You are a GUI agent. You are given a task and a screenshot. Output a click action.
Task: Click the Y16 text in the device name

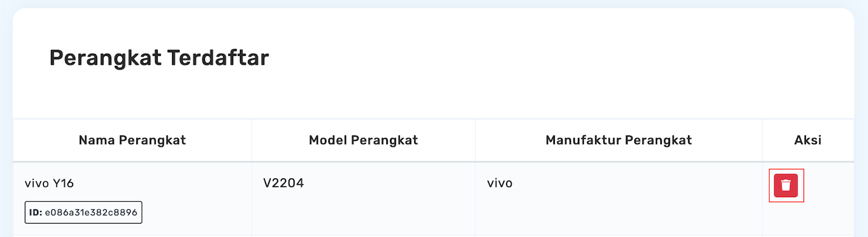pyautogui.click(x=63, y=183)
